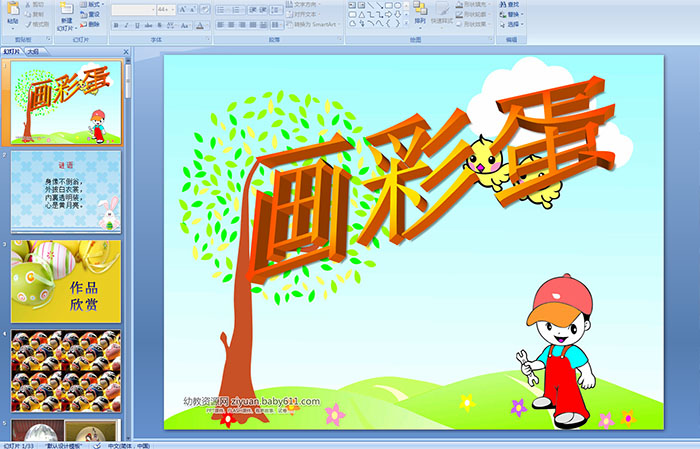This screenshot has width=700, height=449.
Task: Select slide 2 riddle thumbnail
Action: coord(66,191)
